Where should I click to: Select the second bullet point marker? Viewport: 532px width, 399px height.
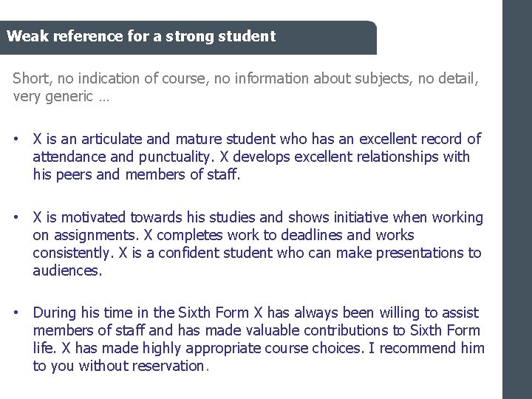[16, 218]
